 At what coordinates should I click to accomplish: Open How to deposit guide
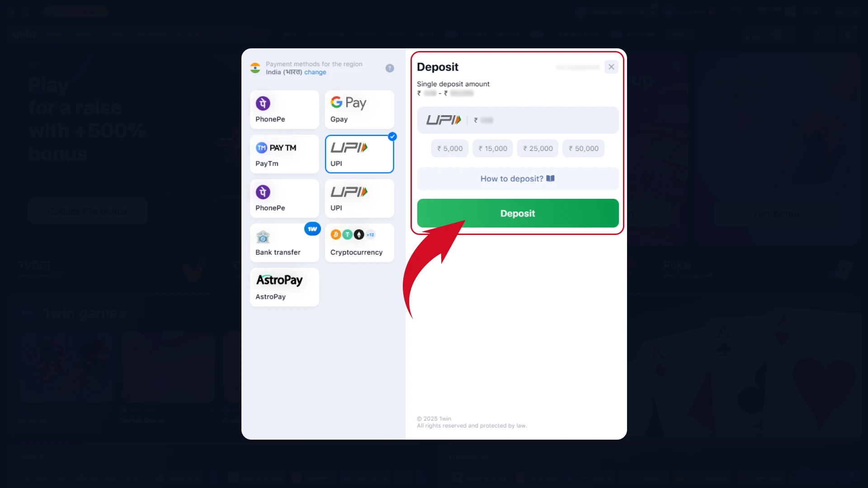pyautogui.click(x=518, y=178)
